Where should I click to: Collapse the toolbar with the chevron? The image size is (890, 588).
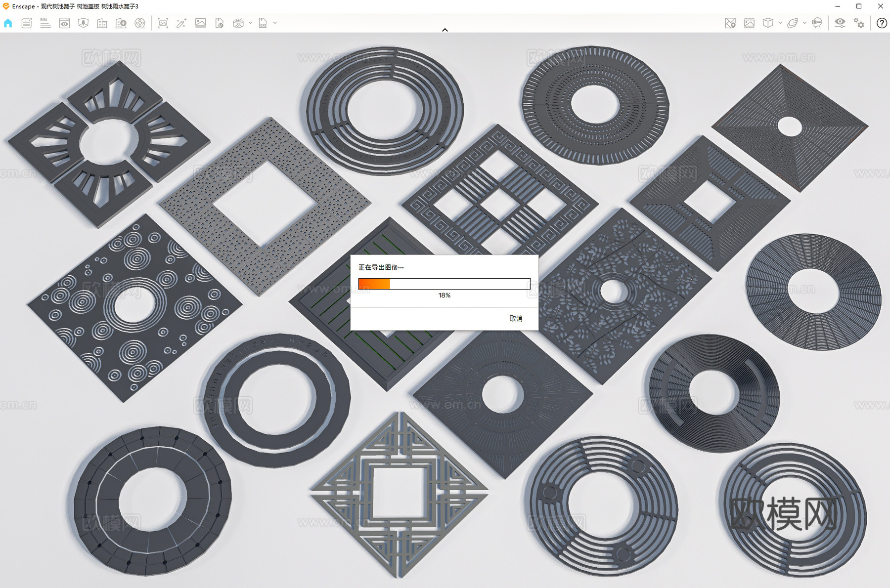point(445,30)
